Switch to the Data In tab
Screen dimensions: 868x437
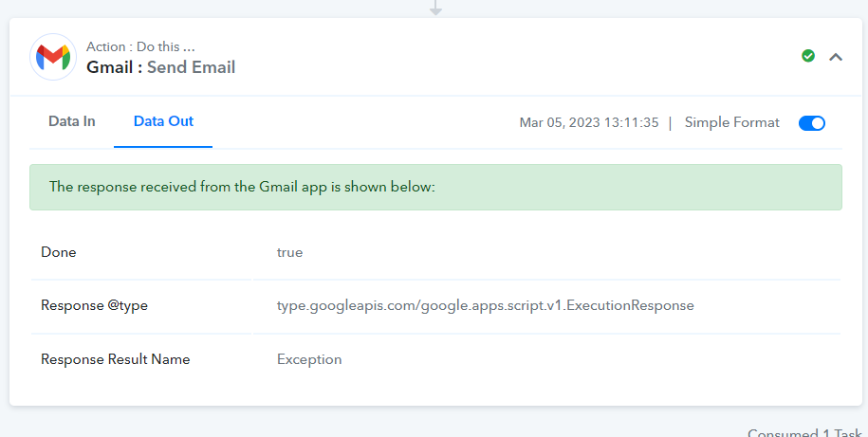(72, 121)
